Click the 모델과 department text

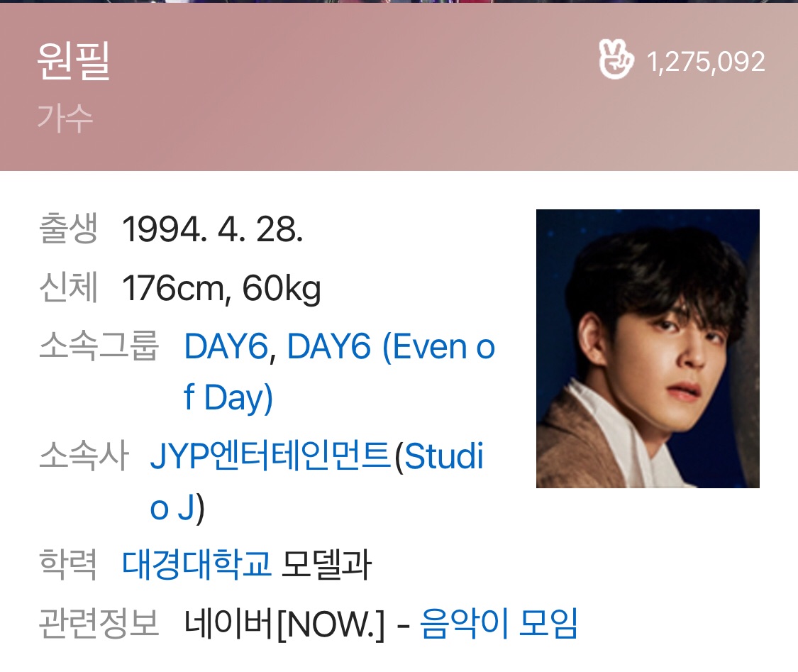click(x=326, y=565)
